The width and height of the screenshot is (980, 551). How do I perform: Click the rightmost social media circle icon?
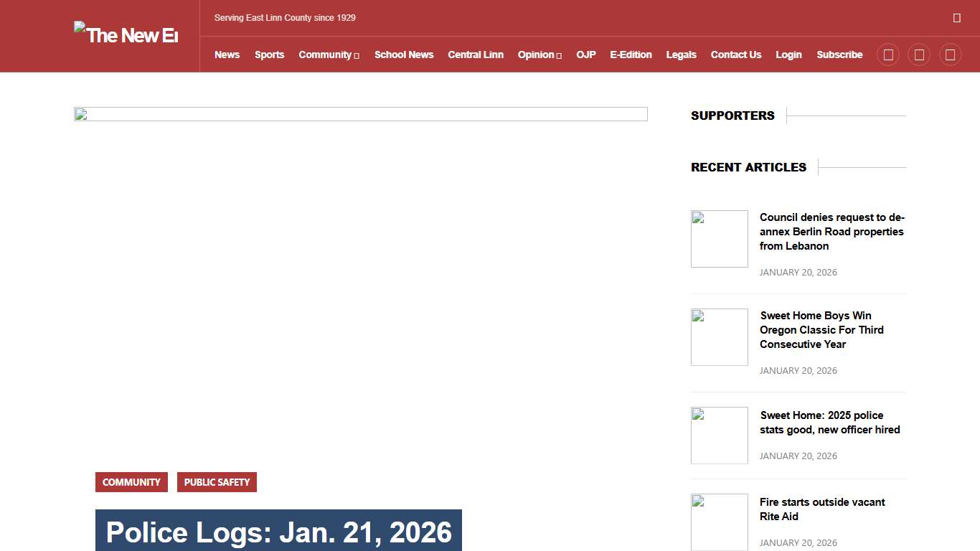click(x=950, y=55)
